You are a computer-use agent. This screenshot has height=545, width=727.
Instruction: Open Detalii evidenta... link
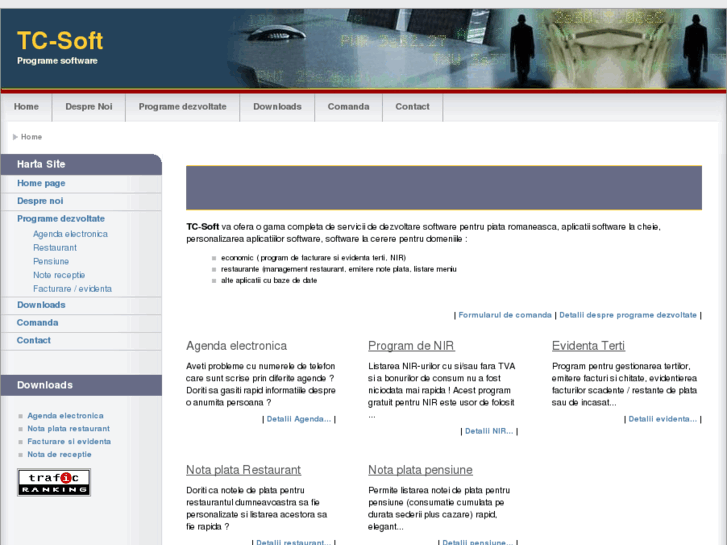663,419
